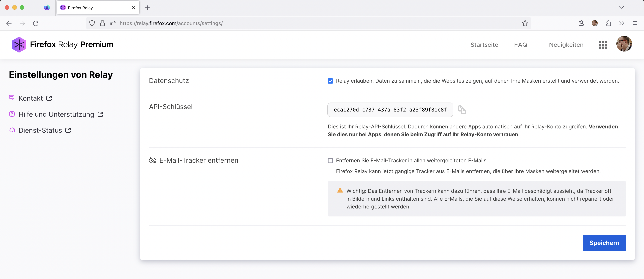Click the Hilfe und Unterstützung question mark icon
The image size is (644, 279).
(12, 114)
